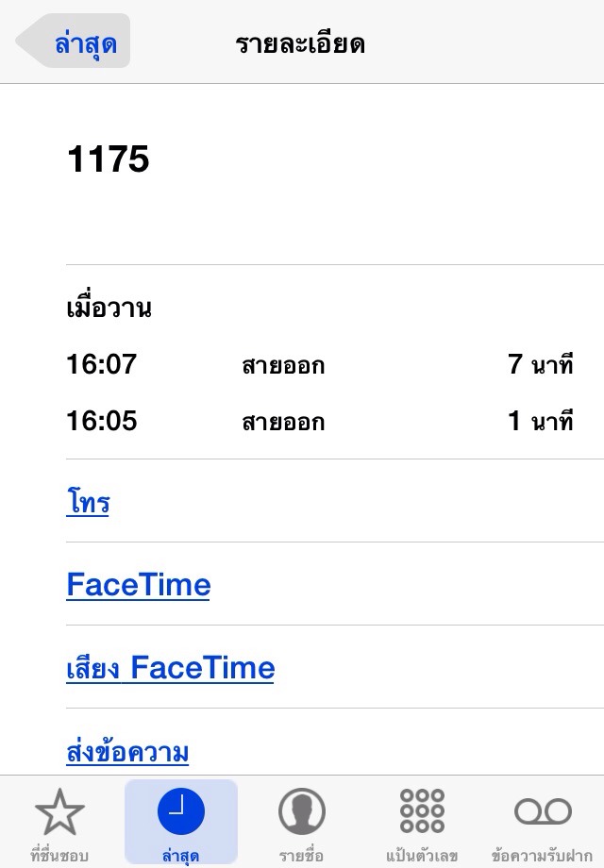The width and height of the screenshot is (604, 868).
Task: Tap the 7 นาที call duration
Action: click(x=541, y=364)
